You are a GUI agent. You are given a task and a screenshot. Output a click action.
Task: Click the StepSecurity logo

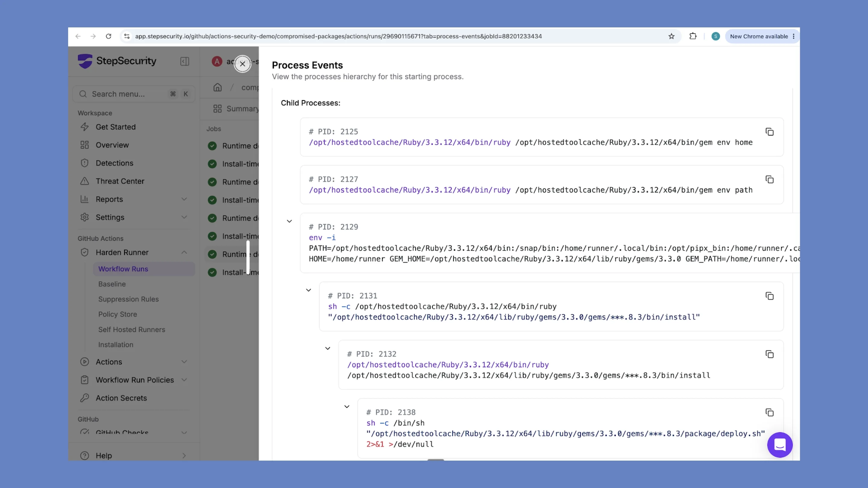point(117,61)
